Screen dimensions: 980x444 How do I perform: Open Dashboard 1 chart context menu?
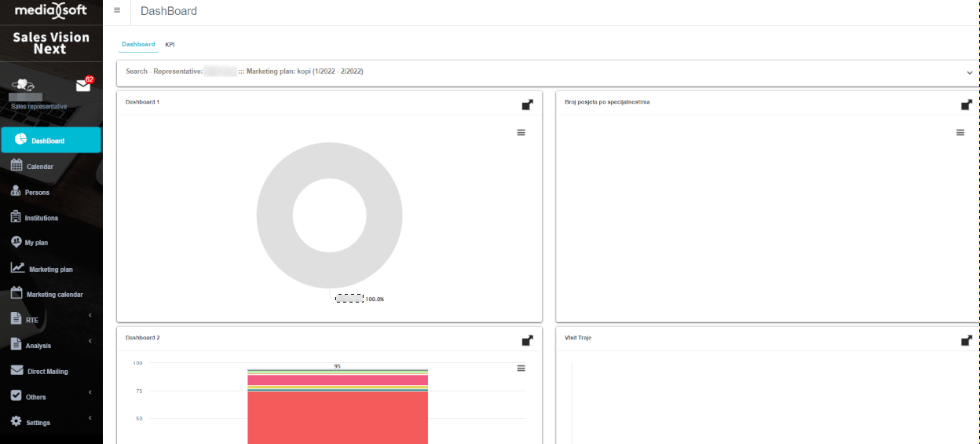click(521, 133)
